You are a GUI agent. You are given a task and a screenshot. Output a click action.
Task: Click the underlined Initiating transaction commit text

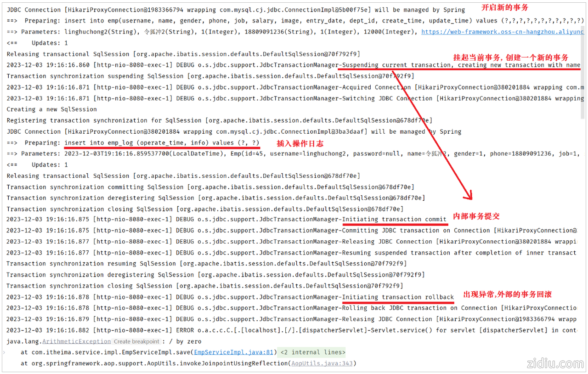[x=395, y=220]
